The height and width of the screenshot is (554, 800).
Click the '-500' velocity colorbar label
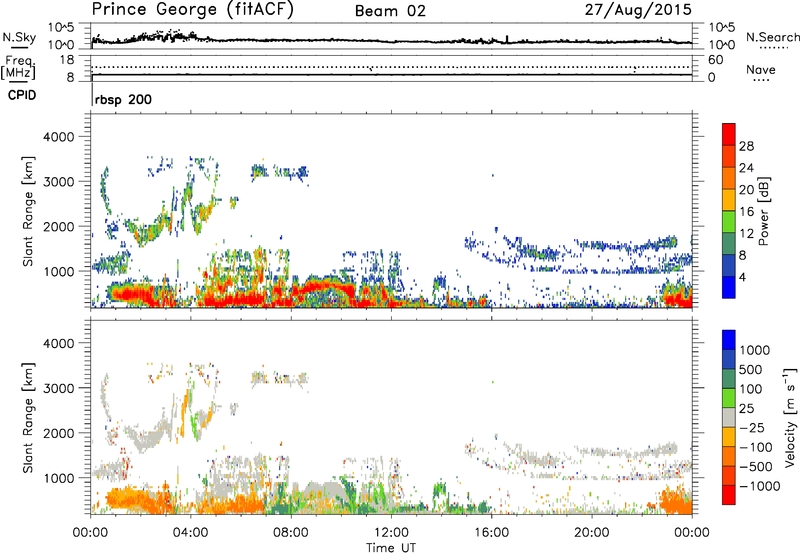(x=756, y=467)
